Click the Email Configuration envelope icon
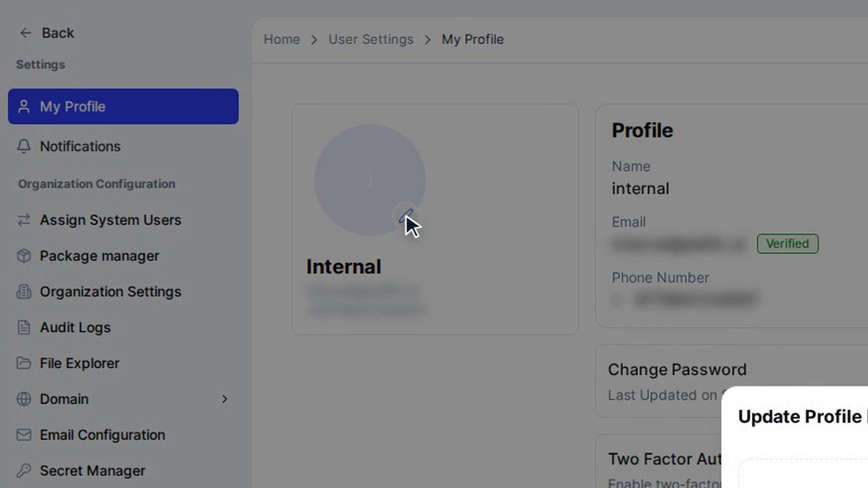Screen dimensions: 868x488 pos(24,435)
